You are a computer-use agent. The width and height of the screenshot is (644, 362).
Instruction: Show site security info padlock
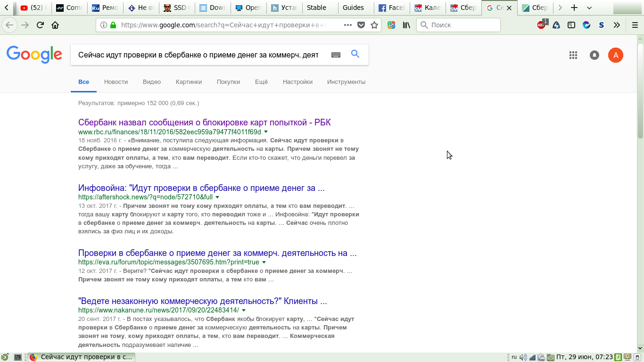point(113,25)
